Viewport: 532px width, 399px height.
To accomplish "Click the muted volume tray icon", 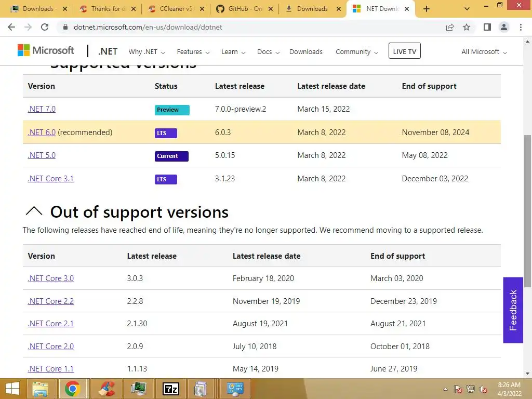I will click(483, 389).
